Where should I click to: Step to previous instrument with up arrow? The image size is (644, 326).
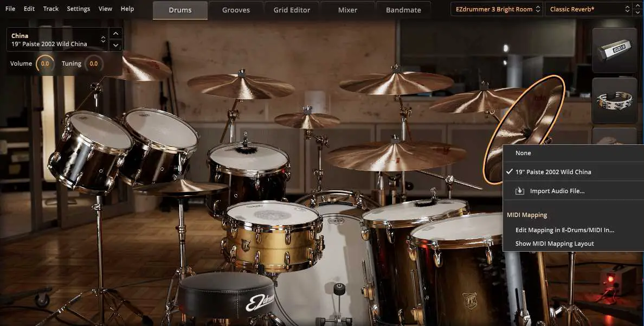coord(115,34)
